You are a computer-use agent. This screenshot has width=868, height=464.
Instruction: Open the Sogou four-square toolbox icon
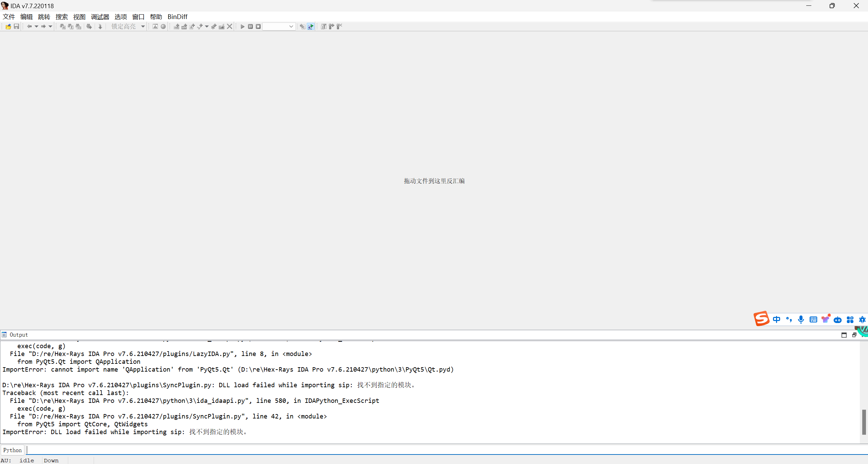pos(850,320)
